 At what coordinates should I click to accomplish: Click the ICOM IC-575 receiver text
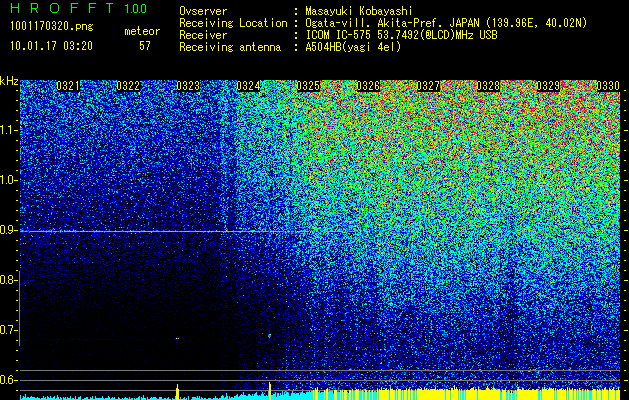[402, 35]
